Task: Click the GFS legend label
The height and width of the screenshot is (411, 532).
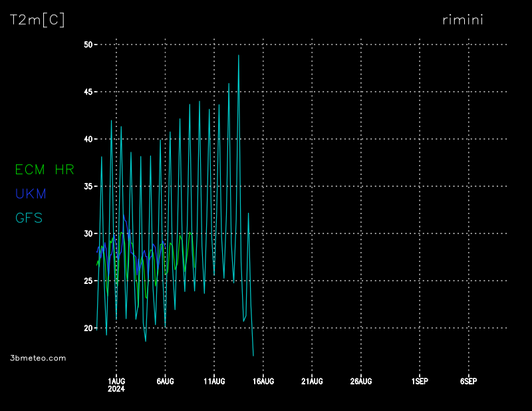Action: tap(29, 217)
